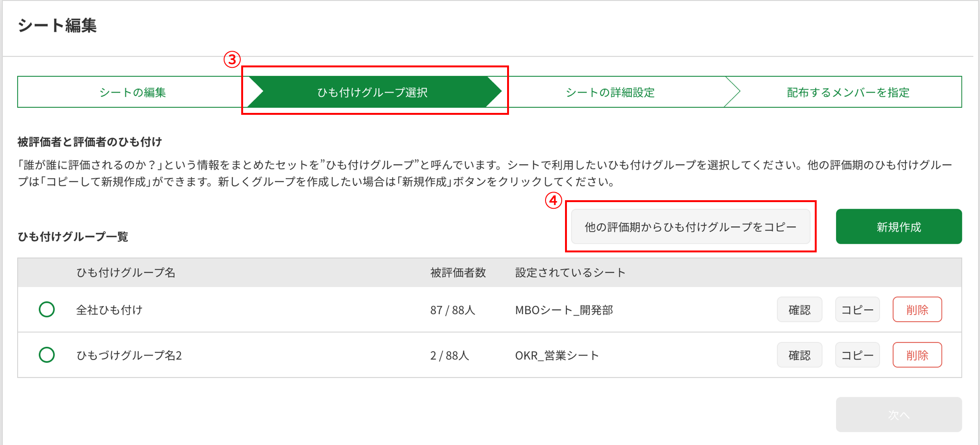The image size is (980, 445).
Task: Click the ひも付けグループ名 column header
Action: pos(126,272)
